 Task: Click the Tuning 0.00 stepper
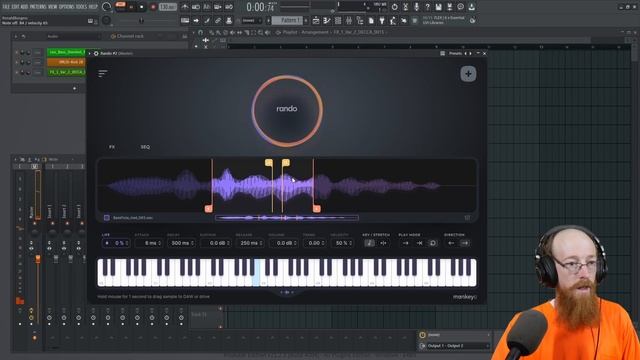(314, 243)
